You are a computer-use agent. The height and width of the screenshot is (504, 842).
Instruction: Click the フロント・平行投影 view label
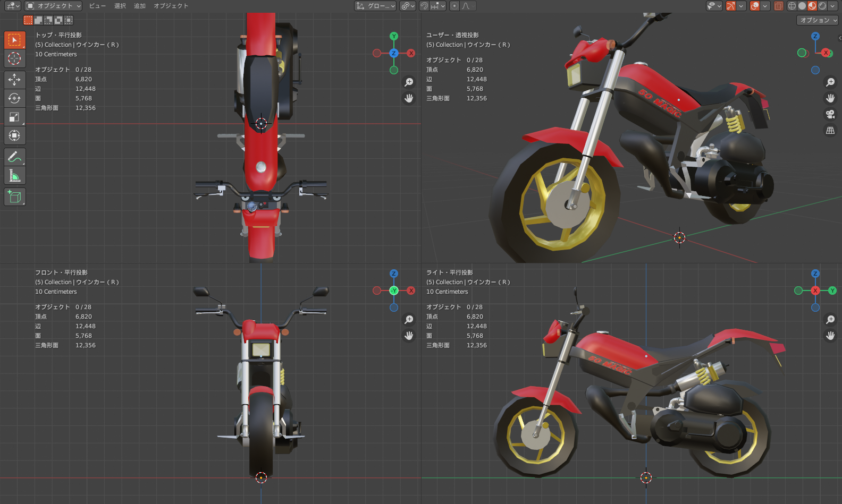[62, 272]
